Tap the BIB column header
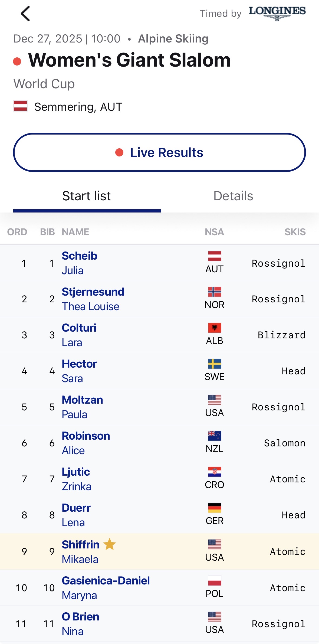This screenshot has height=644, width=319. click(47, 232)
